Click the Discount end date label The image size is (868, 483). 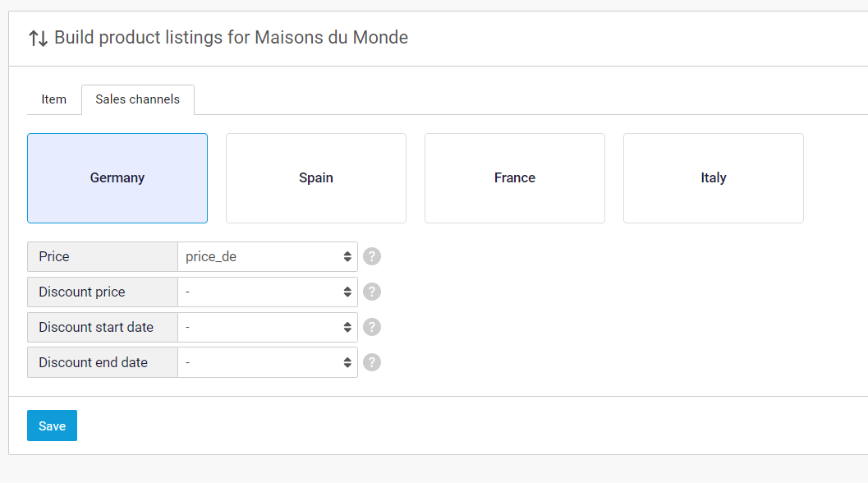click(94, 362)
